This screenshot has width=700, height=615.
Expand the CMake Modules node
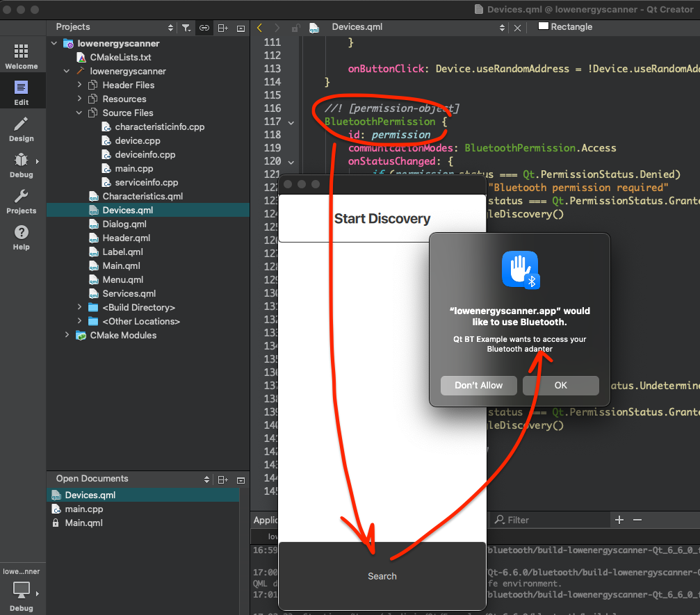[67, 334]
